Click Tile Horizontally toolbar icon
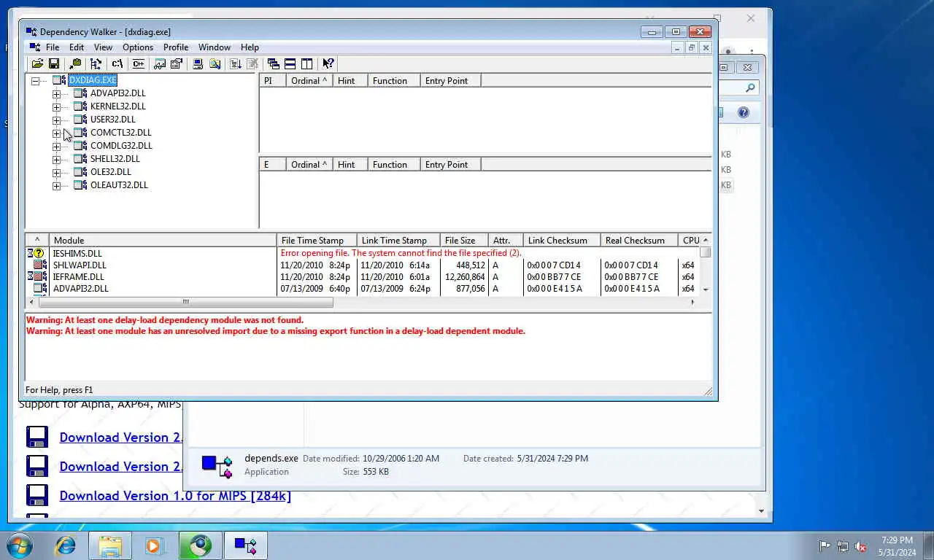Screen dimensions: 934x560 290,64
